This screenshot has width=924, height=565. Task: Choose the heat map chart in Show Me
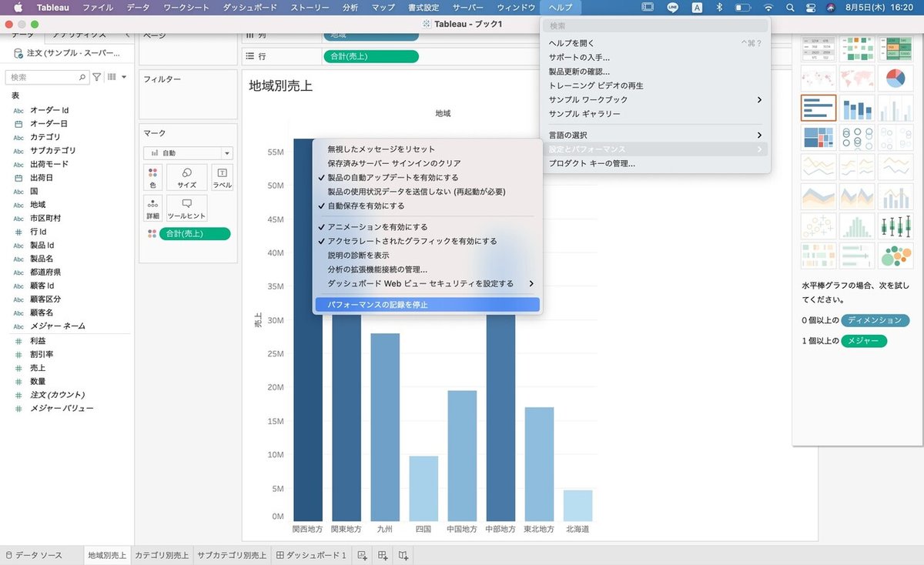[857, 48]
